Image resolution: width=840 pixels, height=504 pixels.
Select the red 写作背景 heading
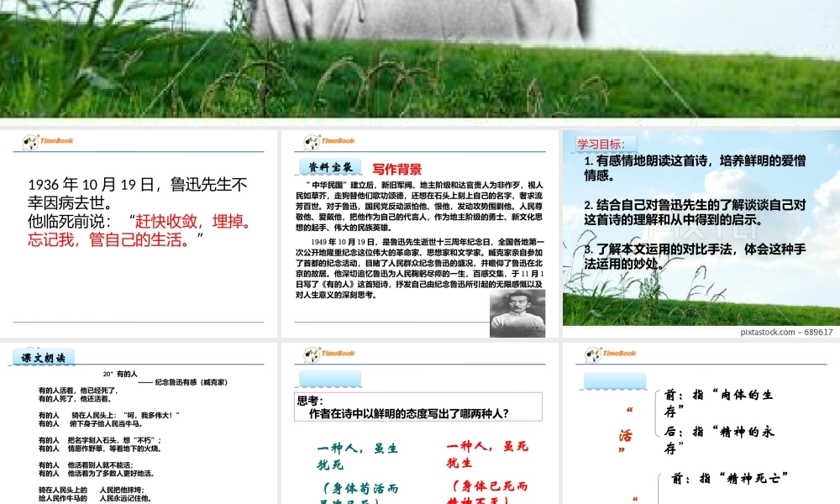point(397,169)
